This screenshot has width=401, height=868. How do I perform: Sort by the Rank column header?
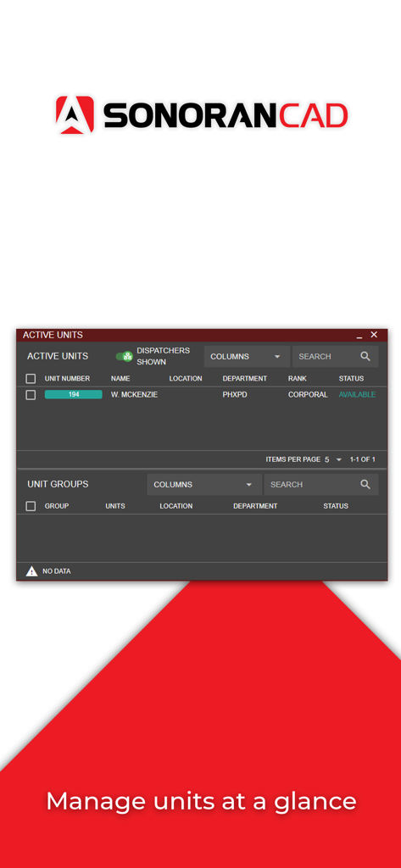[298, 379]
